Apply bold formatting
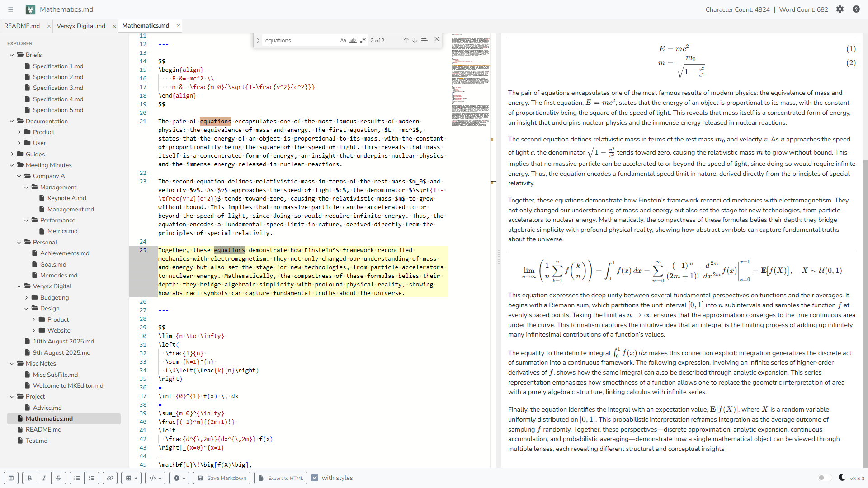Image resolution: width=868 pixels, height=488 pixels. 30,478
